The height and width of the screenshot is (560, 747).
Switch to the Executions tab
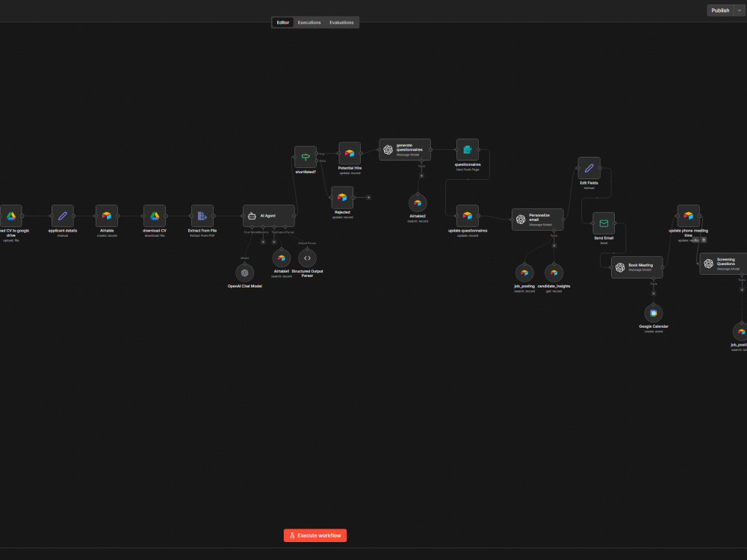click(x=309, y=22)
